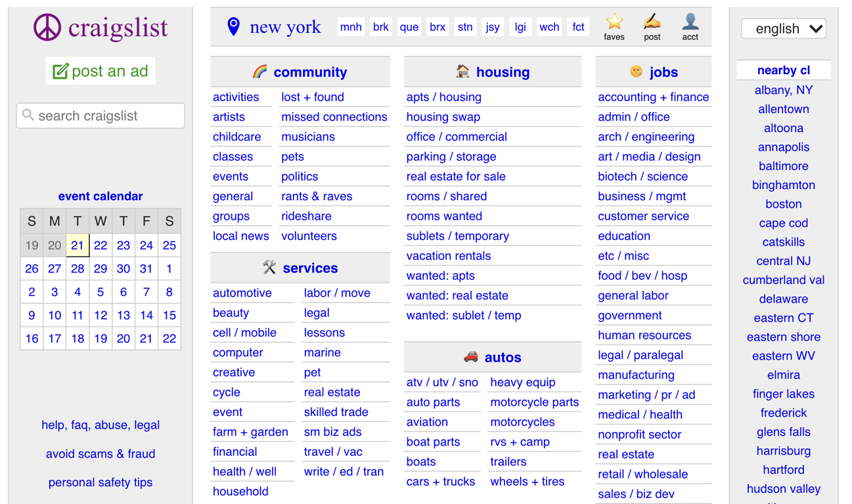Open the english language dropdown
Viewport: 852px width, 504px height.
(784, 29)
